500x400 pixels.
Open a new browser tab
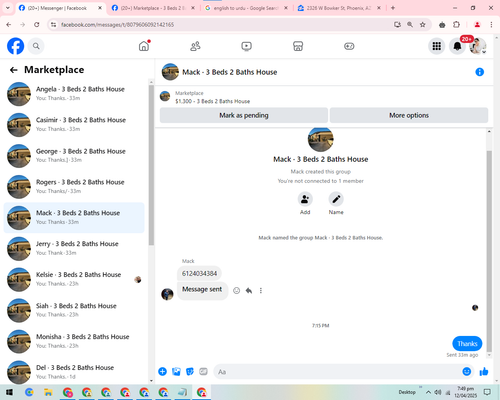[393, 8]
